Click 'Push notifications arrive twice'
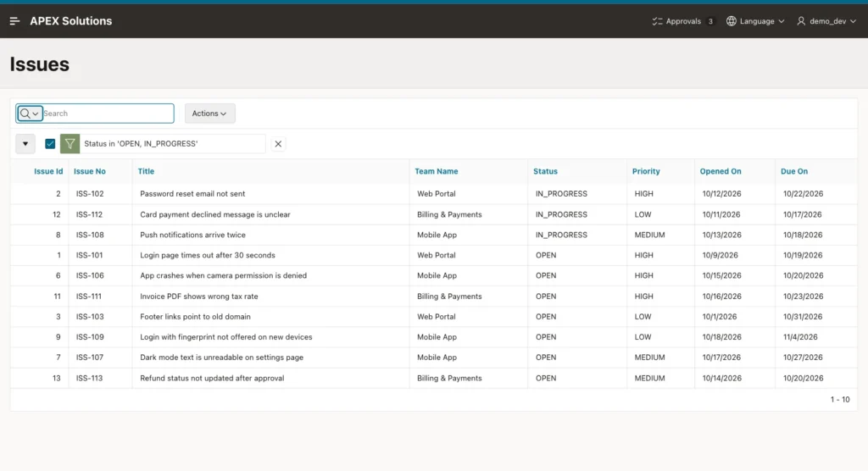 point(192,235)
